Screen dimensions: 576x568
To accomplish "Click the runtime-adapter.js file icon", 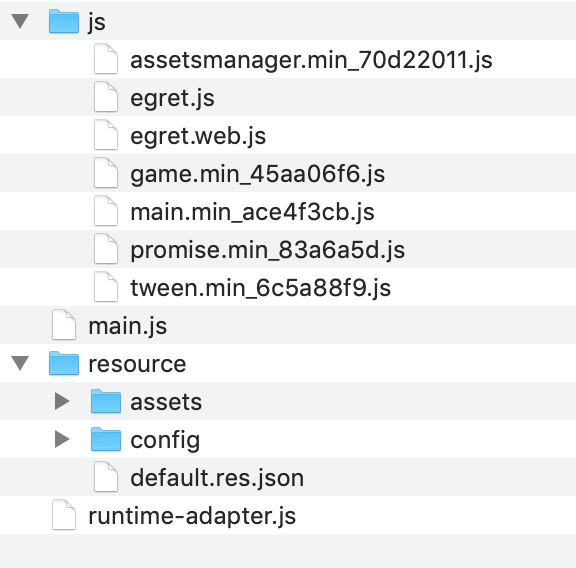I will 64,515.
